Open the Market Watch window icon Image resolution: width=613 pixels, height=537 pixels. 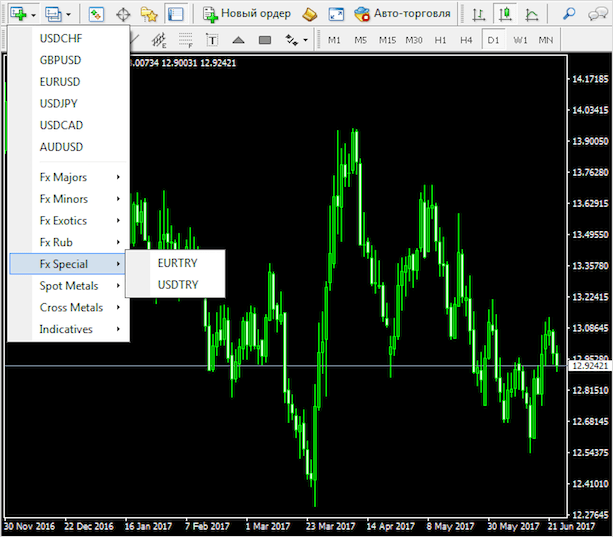(x=96, y=14)
